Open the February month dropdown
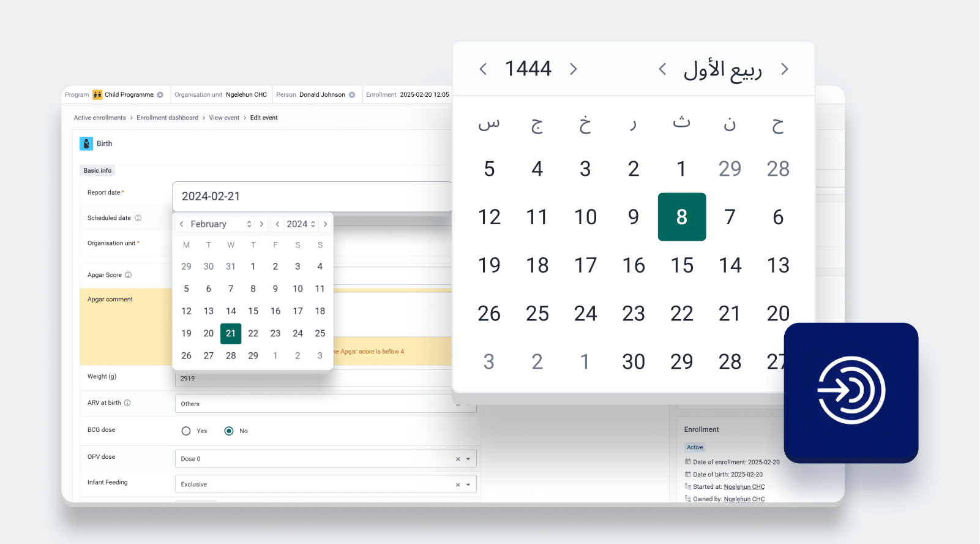 (x=220, y=224)
